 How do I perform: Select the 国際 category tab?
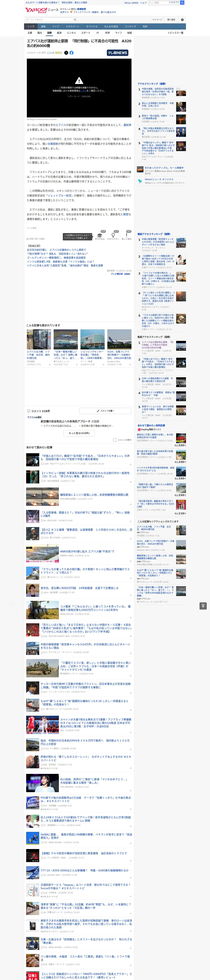tap(49, 33)
